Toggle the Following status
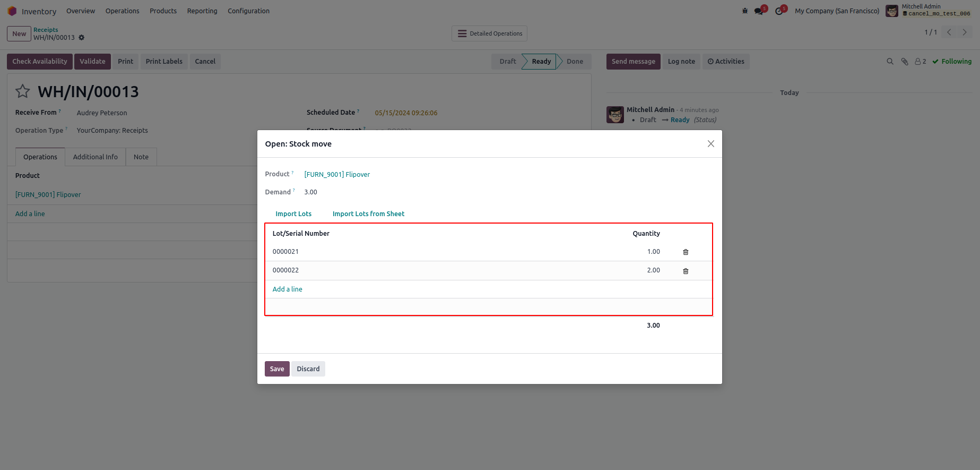Viewport: 980px width, 470px height. (x=952, y=62)
